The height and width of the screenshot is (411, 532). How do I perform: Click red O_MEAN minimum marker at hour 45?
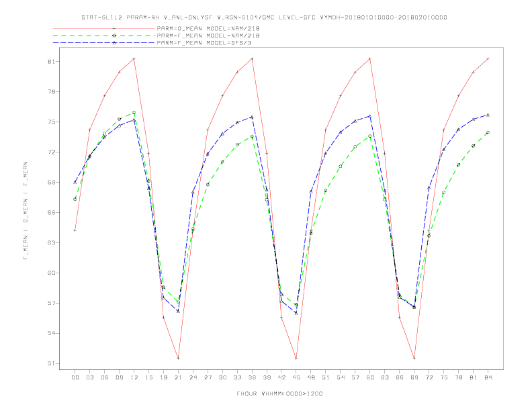296,358
